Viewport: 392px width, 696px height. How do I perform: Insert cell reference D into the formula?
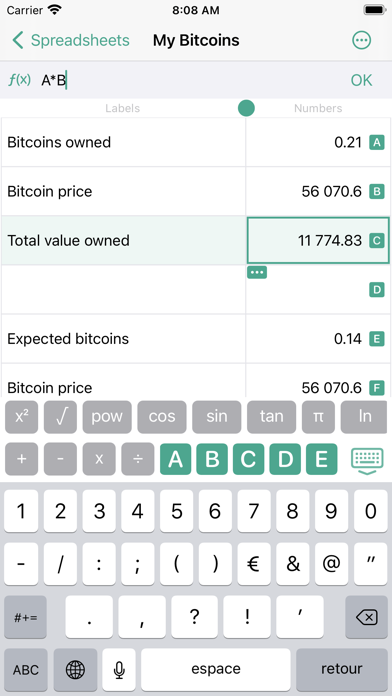[285, 459]
